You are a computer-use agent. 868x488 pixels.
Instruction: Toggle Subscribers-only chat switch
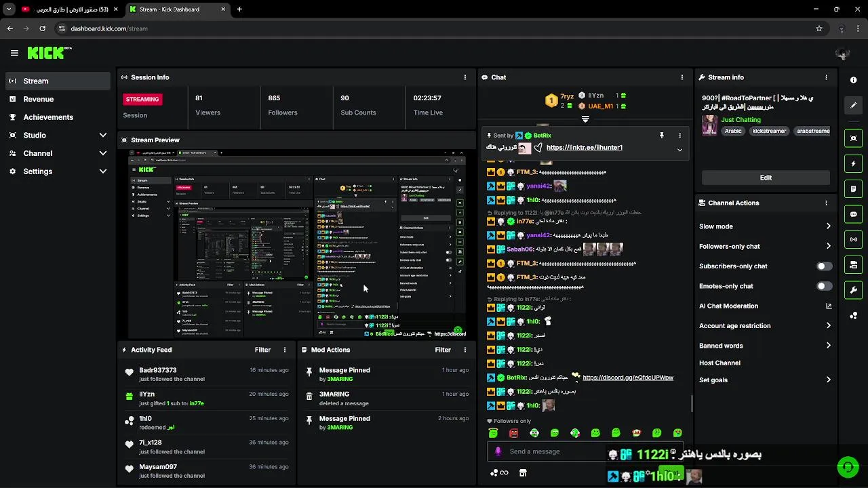825,266
